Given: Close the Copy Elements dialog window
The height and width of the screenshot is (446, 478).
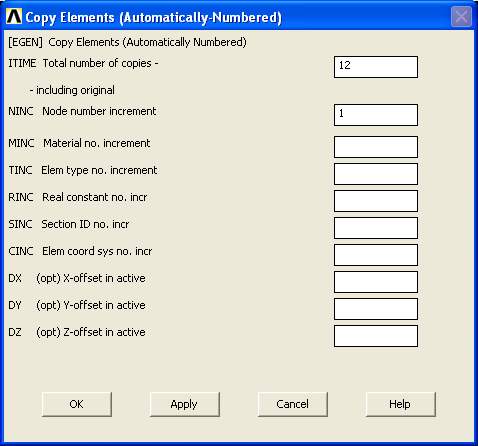Looking at the screenshot, I should click(461, 16).
